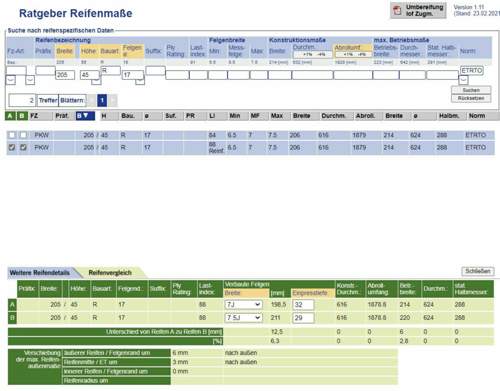
Task: Check the A checkbox in first PKW row
Action: click(x=12, y=135)
